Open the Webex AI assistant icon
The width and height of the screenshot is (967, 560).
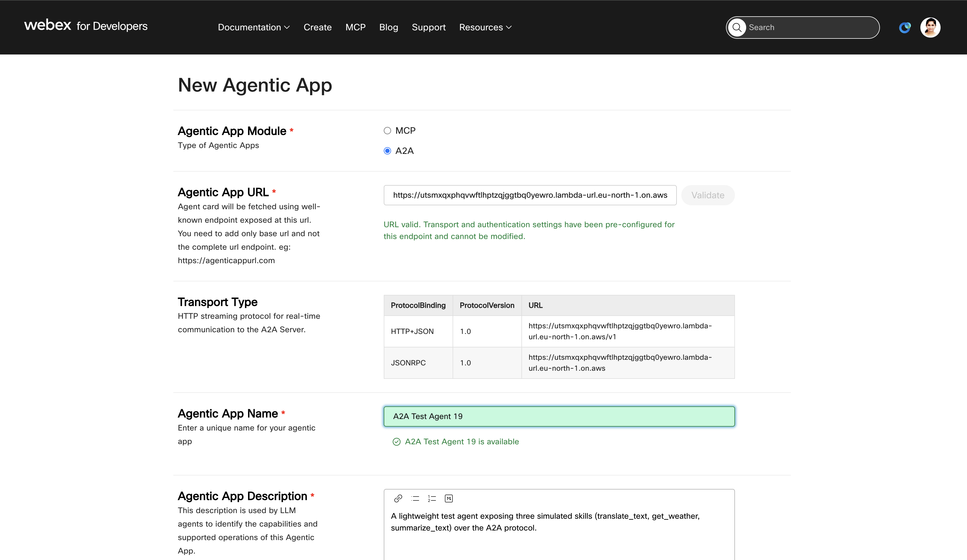click(x=904, y=28)
